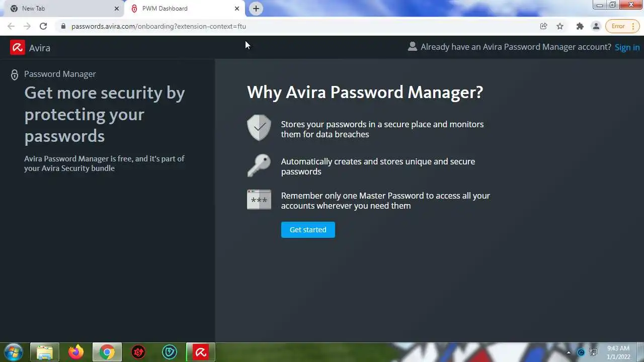Bookmark this page with the star
This screenshot has height=362, width=644.
(x=560, y=26)
